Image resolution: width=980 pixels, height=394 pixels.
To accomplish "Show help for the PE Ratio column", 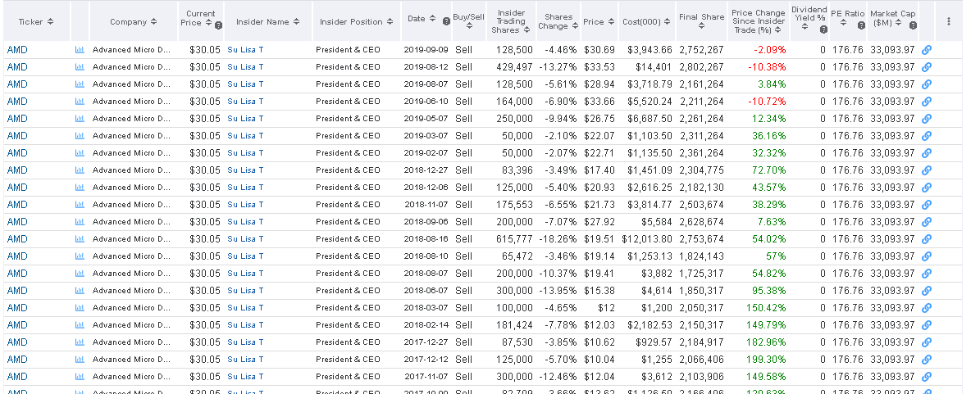I will point(861,25).
